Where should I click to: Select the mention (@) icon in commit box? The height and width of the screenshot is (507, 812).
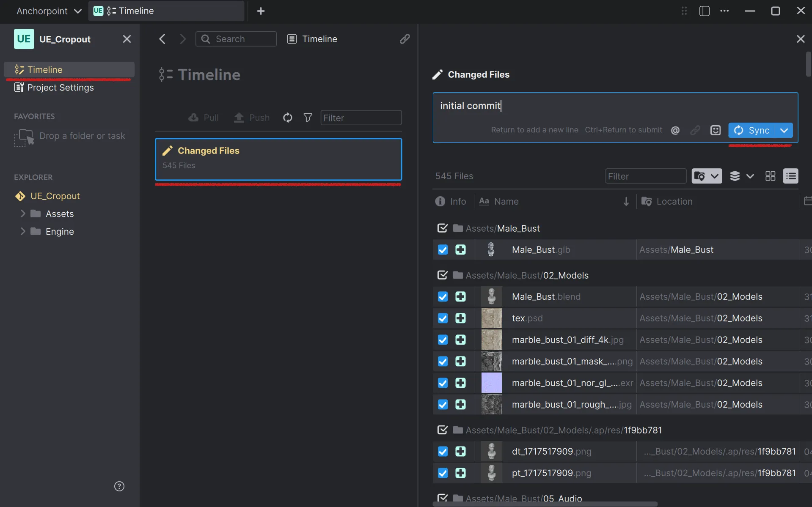point(675,130)
